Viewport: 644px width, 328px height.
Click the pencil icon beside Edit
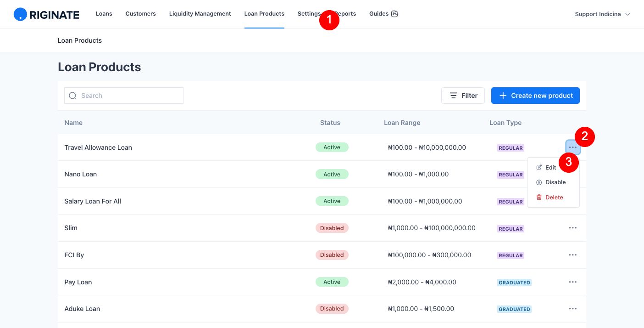539,168
